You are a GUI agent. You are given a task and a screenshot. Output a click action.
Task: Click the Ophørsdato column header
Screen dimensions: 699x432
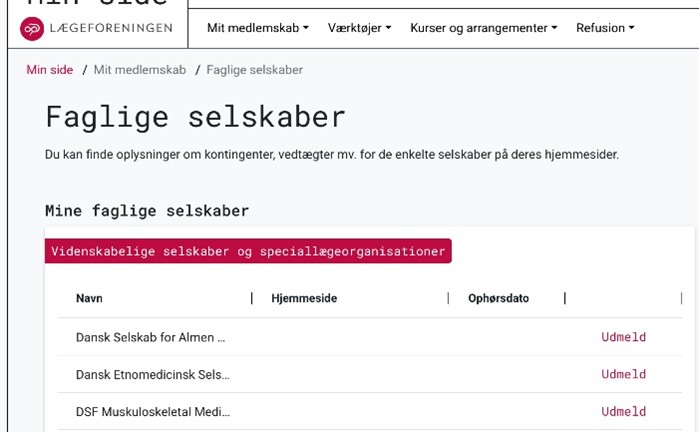(498, 298)
